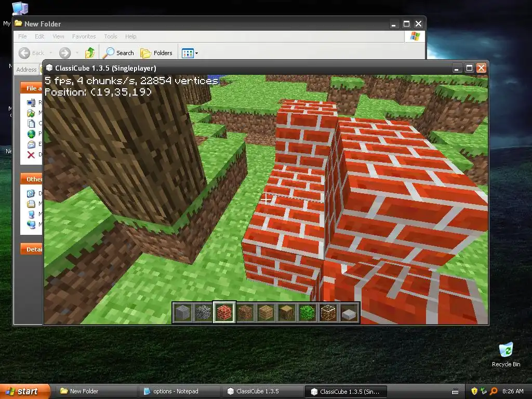Image resolution: width=532 pixels, height=399 pixels.
Task: Click the 8:26 AM system clock
Action: coord(513,391)
